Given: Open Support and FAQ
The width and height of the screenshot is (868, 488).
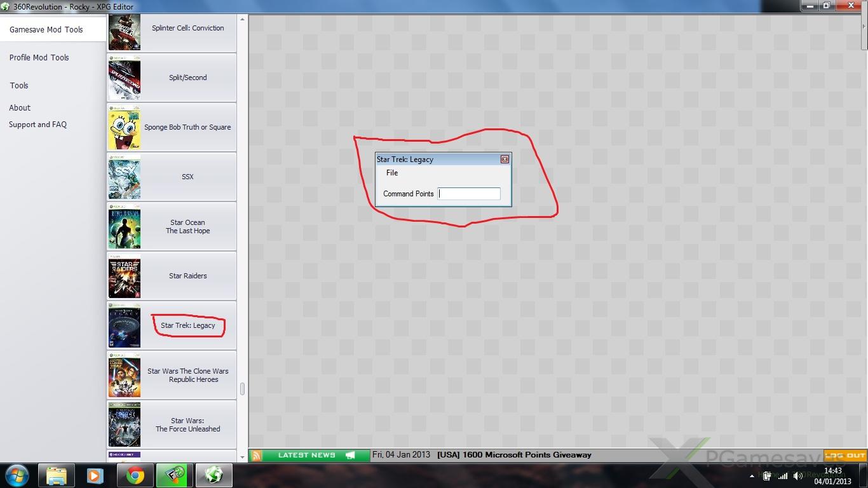Looking at the screenshot, I should point(37,125).
